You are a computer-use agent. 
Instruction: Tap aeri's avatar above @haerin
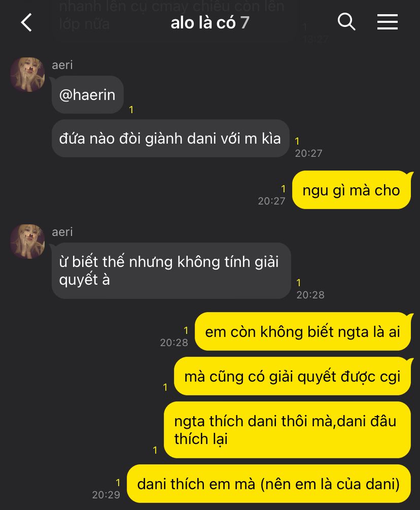tap(27, 75)
